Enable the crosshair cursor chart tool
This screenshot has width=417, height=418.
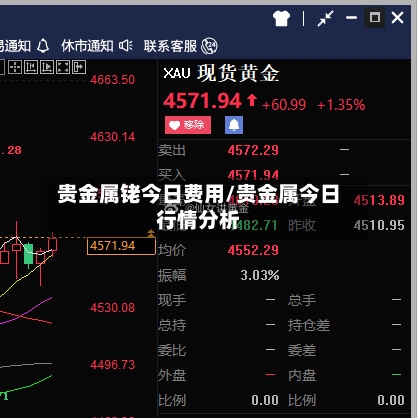[x=15, y=67]
